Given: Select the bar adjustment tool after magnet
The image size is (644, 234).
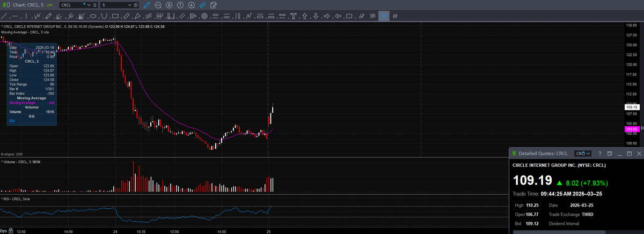Looking at the screenshot, I should [x=395, y=16].
